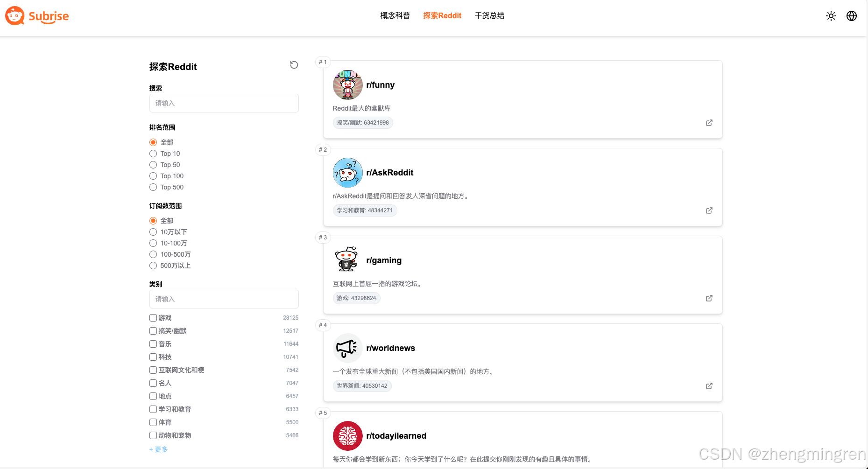
Task: Open r/funny external link icon
Action: 709,123
